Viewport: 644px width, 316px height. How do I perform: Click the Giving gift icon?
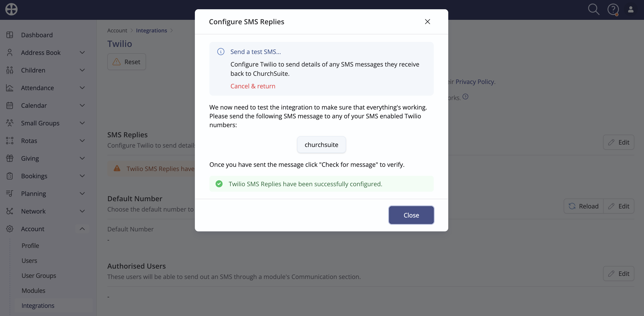10,158
